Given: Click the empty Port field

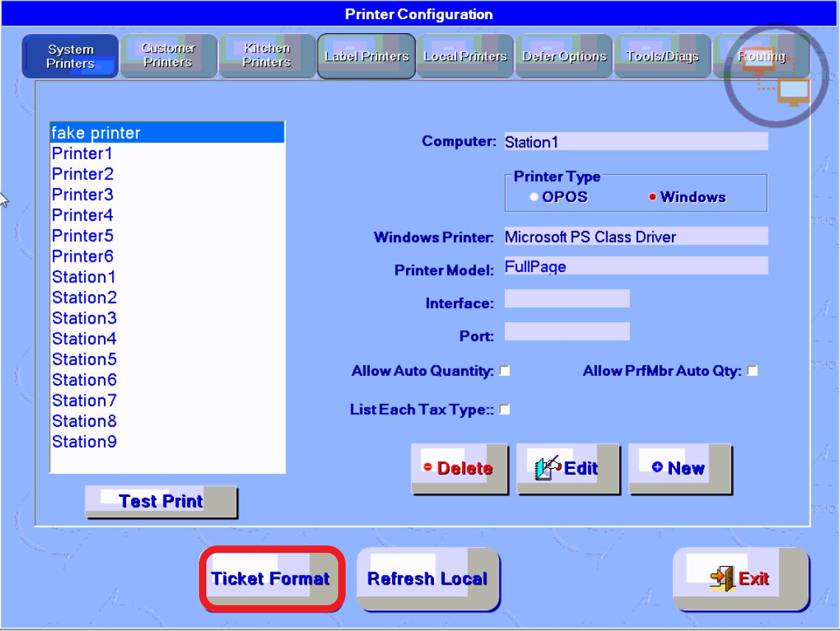Looking at the screenshot, I should click(567, 331).
